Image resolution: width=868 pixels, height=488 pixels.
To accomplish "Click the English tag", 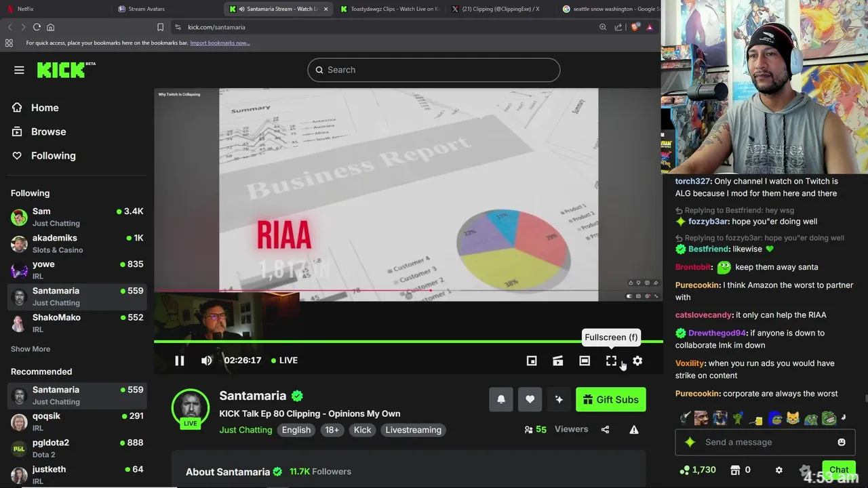I will (296, 430).
